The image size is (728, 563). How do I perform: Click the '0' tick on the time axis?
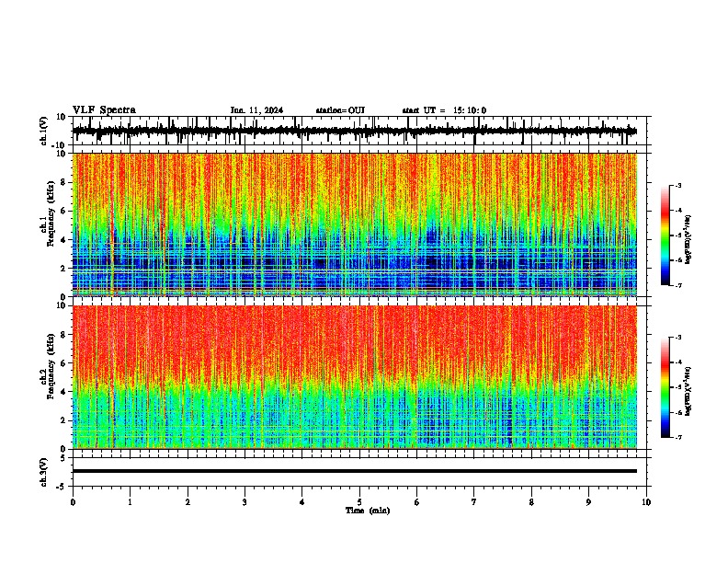point(73,502)
